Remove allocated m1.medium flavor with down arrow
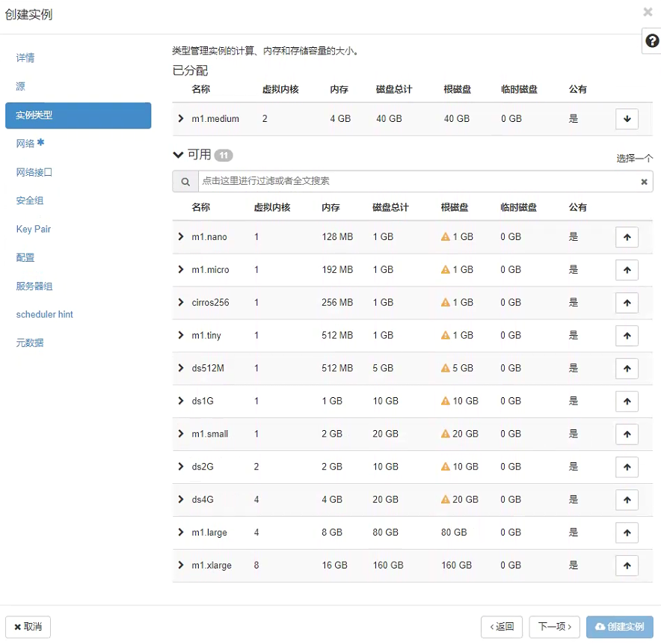This screenshot has height=644, width=661. (x=627, y=119)
